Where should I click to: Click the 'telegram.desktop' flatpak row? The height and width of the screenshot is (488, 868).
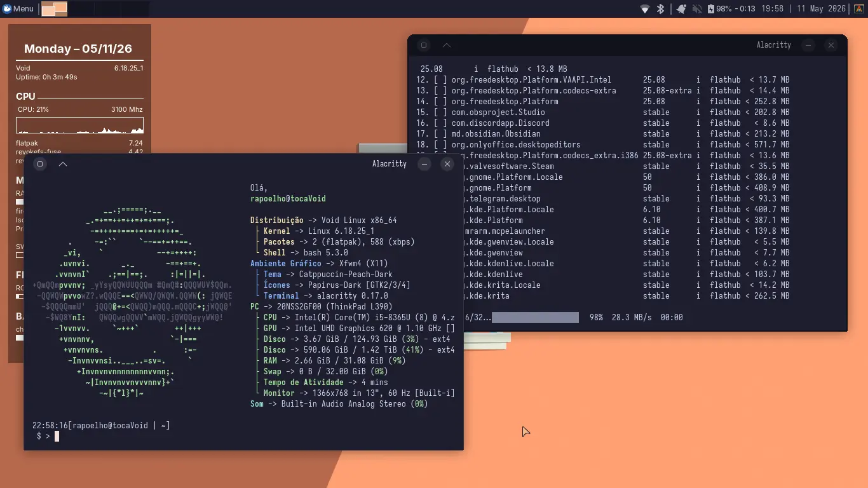627,199
